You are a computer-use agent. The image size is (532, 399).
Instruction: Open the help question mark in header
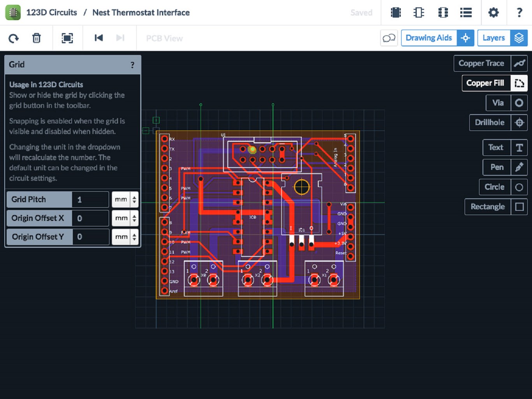tap(519, 12)
